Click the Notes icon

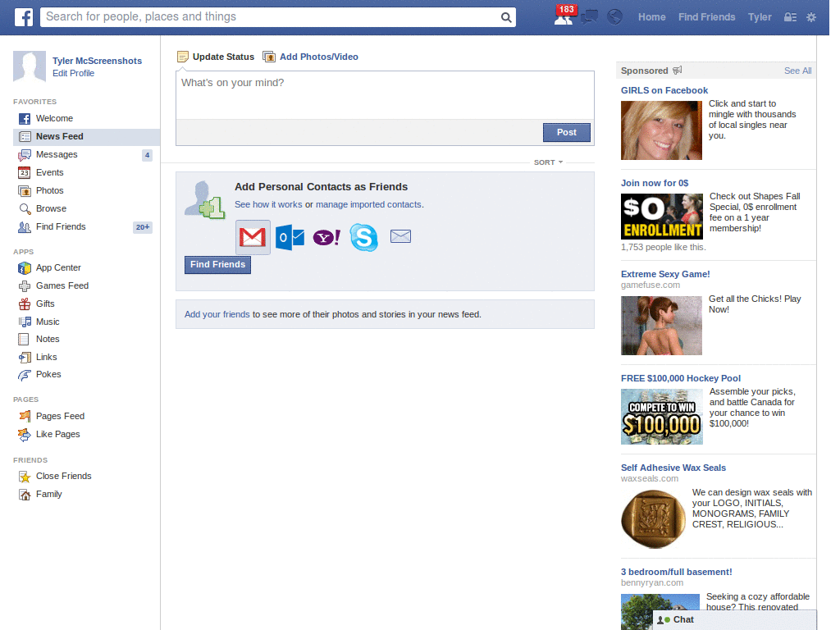tap(24, 339)
